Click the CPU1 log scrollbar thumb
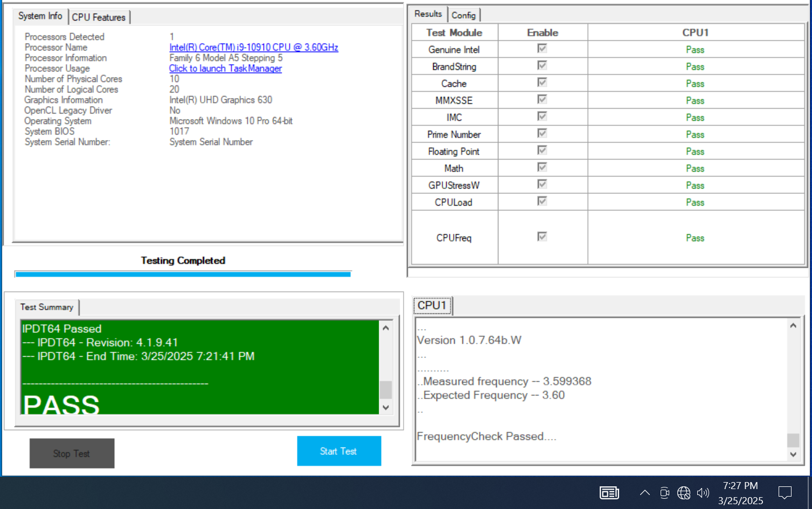Image resolution: width=812 pixels, height=509 pixels. pyautogui.click(x=793, y=441)
